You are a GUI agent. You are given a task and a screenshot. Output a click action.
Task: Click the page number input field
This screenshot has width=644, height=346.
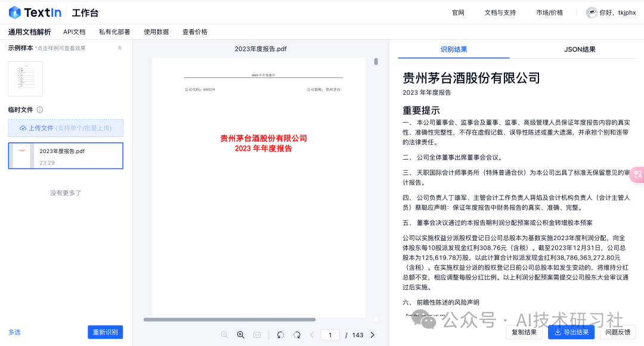coord(330,335)
